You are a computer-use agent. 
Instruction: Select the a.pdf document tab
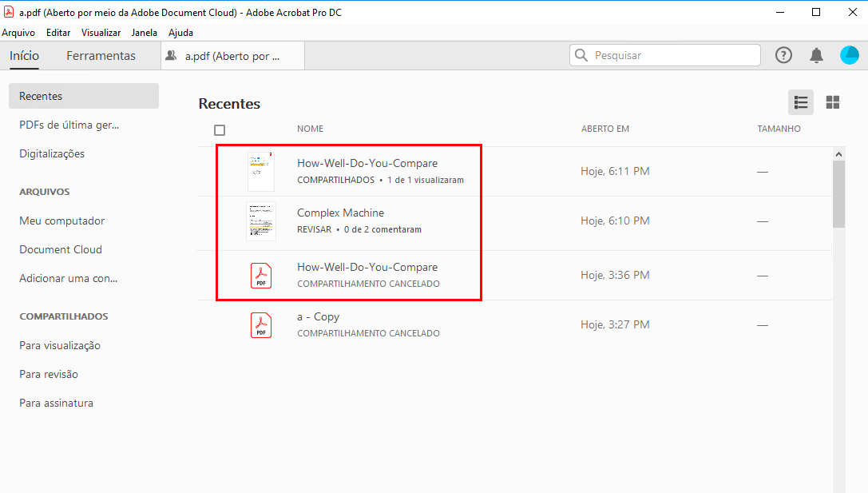pos(232,56)
